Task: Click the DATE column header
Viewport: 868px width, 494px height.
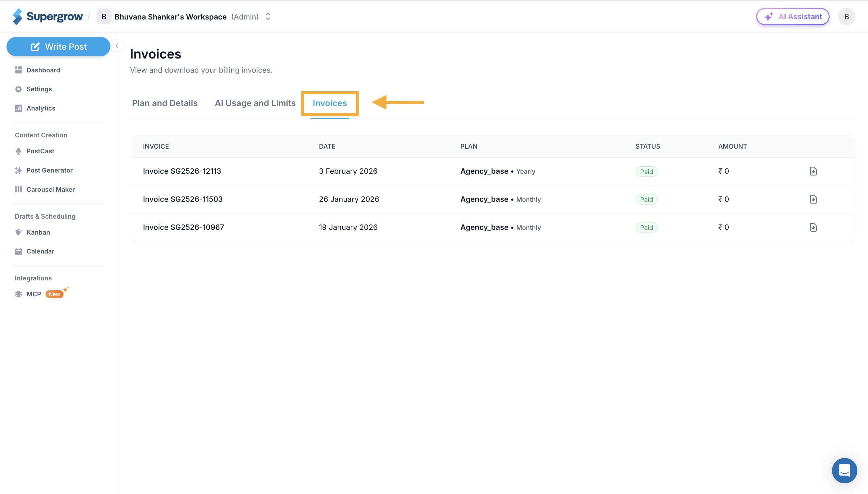Action: click(327, 146)
